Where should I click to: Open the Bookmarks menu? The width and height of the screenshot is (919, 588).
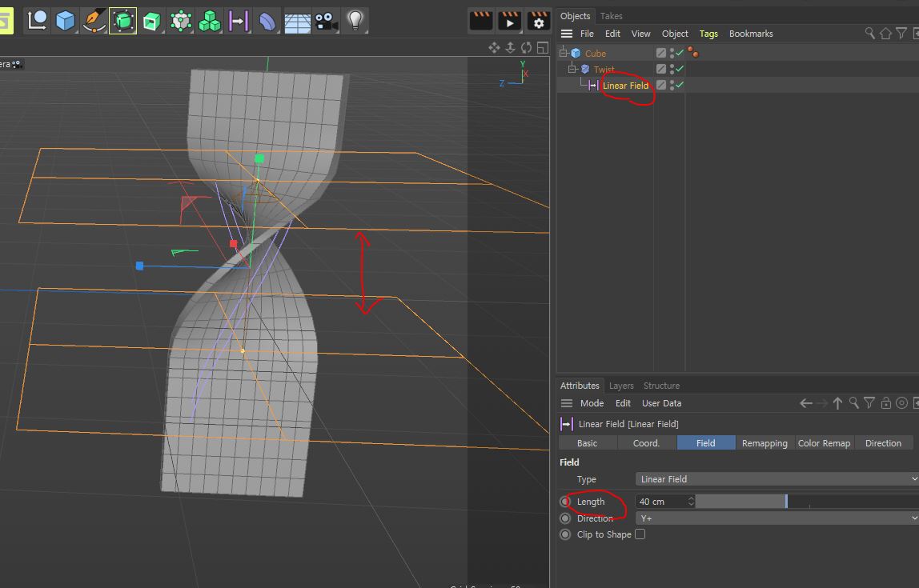751,34
